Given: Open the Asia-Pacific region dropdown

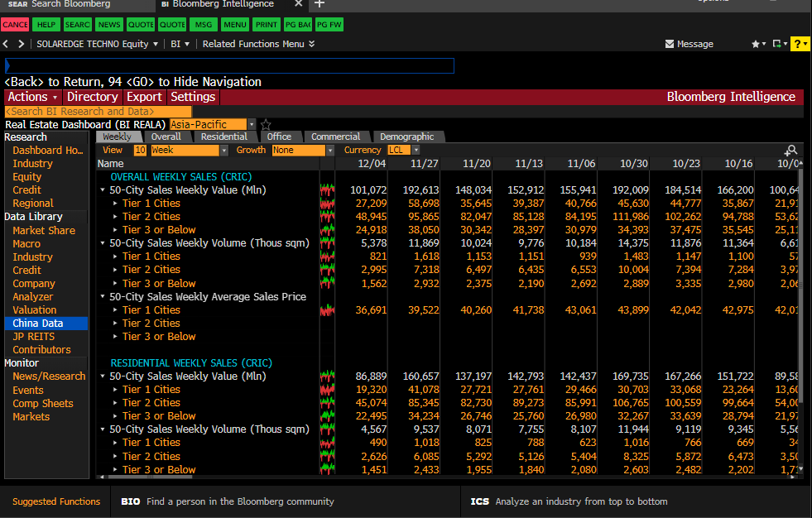Looking at the screenshot, I should coord(252,125).
